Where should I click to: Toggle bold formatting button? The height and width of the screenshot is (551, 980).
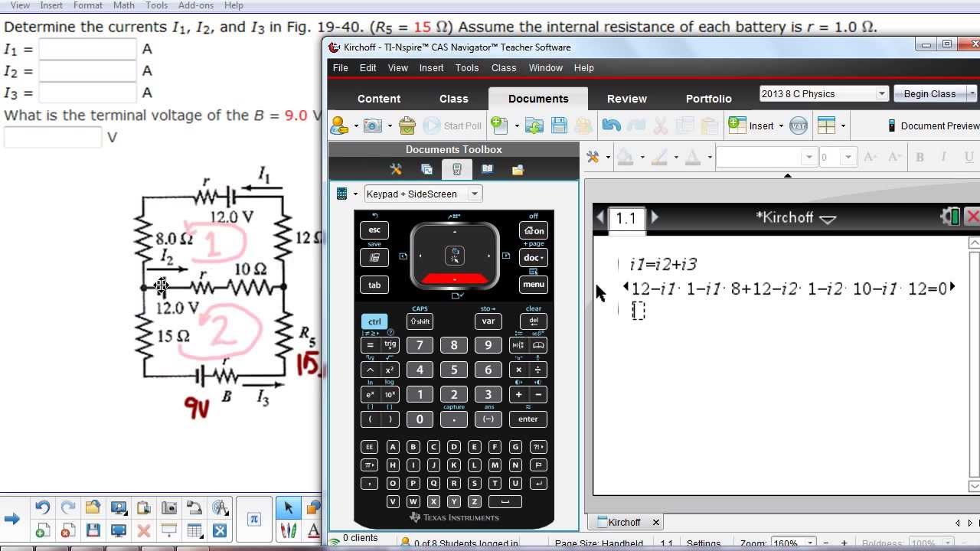[x=920, y=157]
